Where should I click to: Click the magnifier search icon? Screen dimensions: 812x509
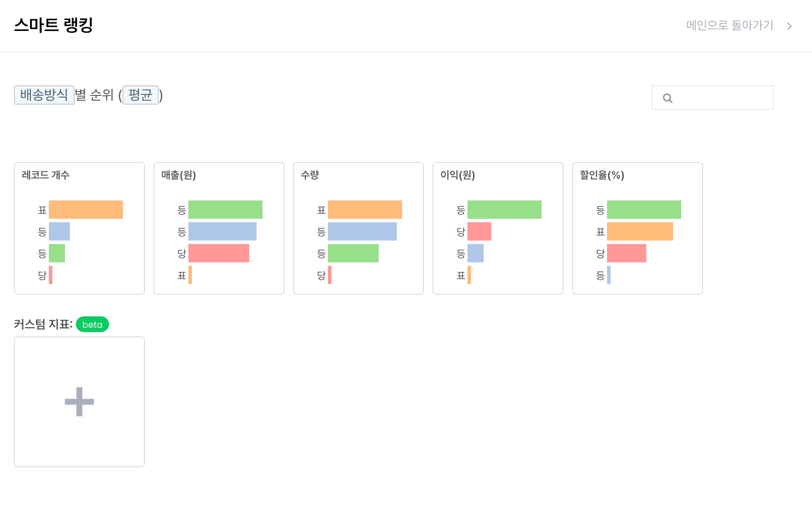(667, 98)
